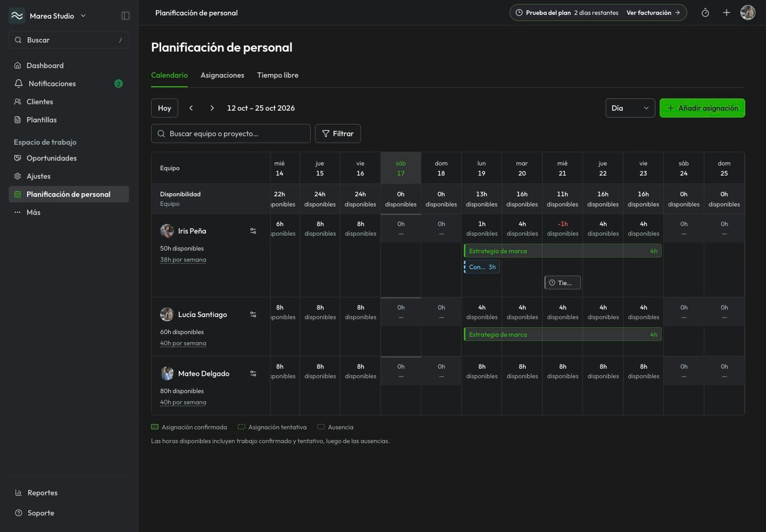The width and height of the screenshot is (766, 532).
Task: Open Iris Peña's Estrategia de marca assignment bar
Action: tap(563, 251)
